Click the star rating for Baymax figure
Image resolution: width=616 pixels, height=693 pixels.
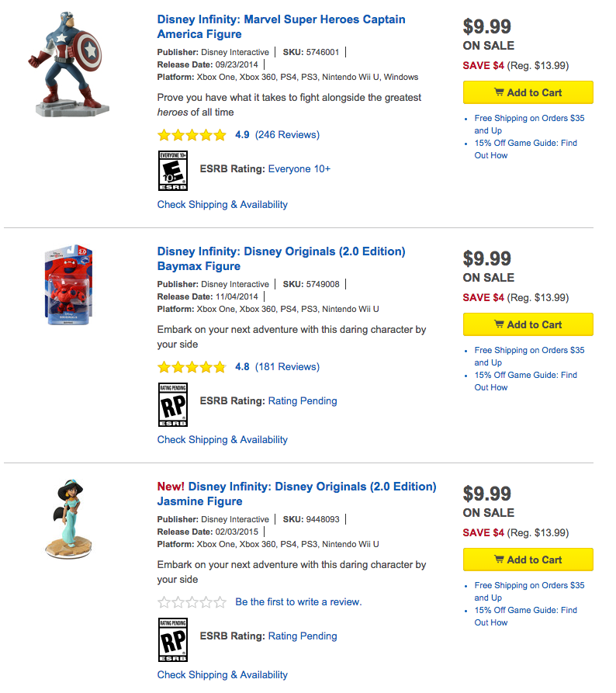click(x=192, y=366)
